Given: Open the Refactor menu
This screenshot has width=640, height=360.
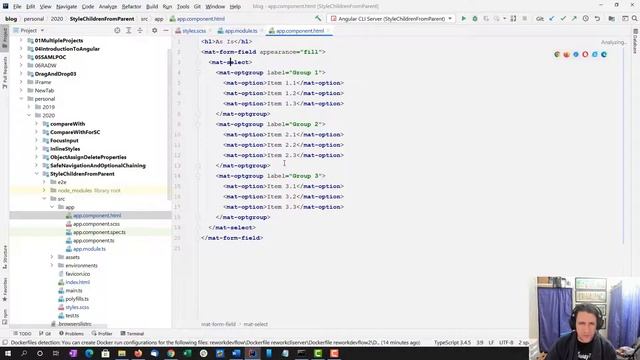Looking at the screenshot, I should (131, 7).
